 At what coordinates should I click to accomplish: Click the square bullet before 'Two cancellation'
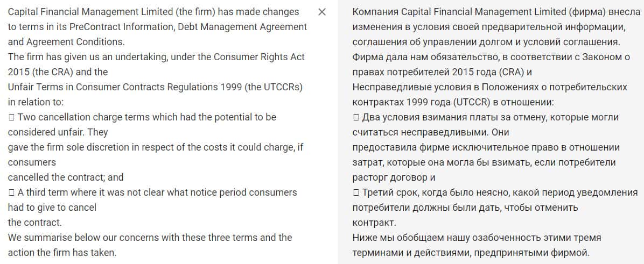[11, 117]
